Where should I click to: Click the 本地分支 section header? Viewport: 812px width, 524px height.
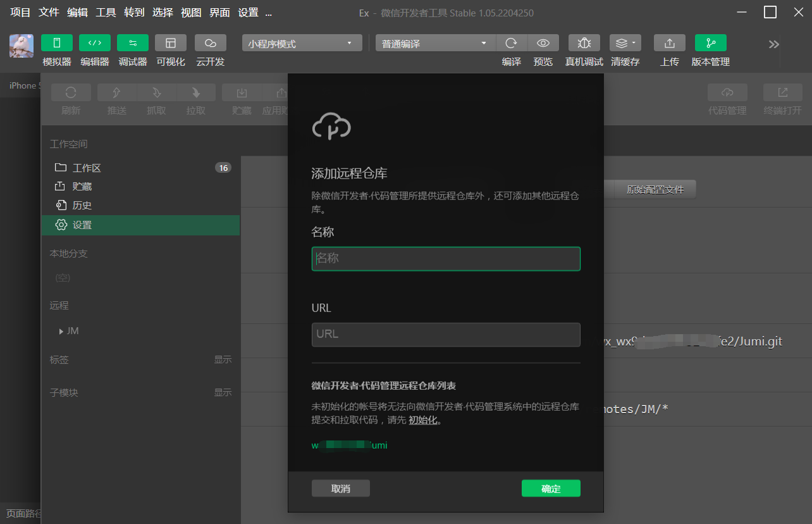coord(69,253)
